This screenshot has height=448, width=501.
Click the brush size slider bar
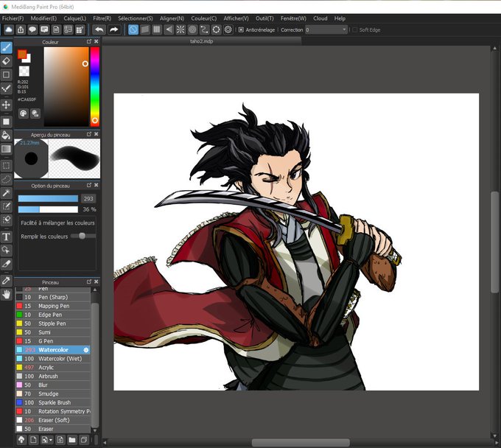tap(48, 199)
